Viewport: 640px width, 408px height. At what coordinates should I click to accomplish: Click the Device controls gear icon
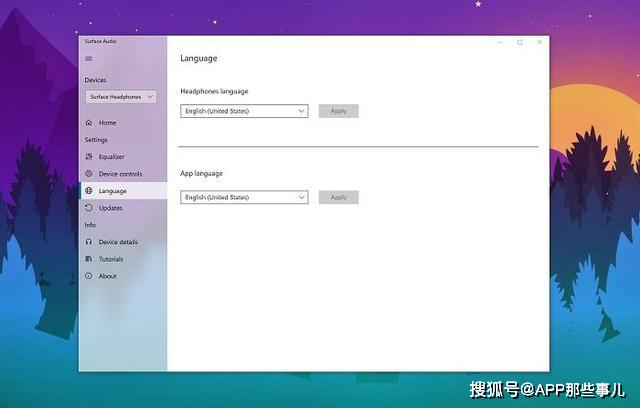(x=89, y=173)
